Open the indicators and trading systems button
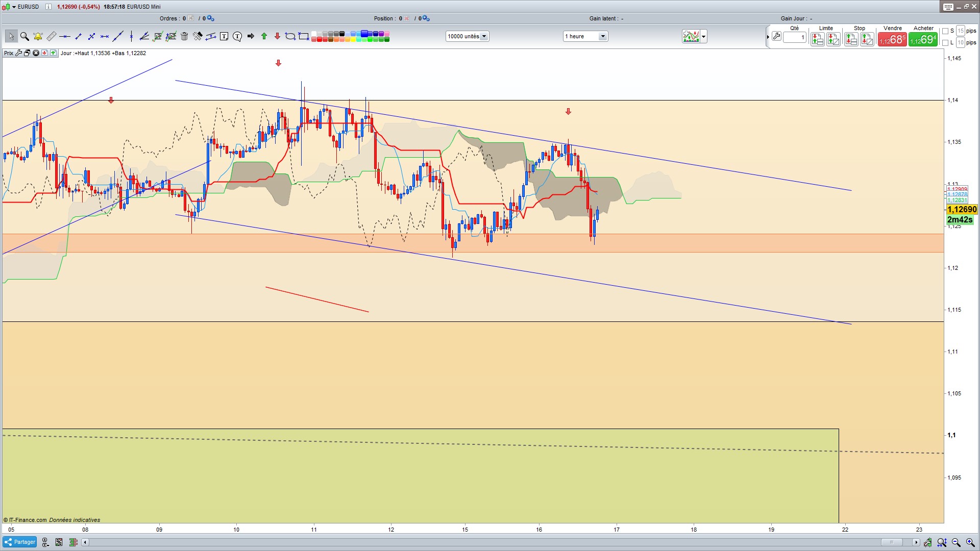 [x=691, y=36]
